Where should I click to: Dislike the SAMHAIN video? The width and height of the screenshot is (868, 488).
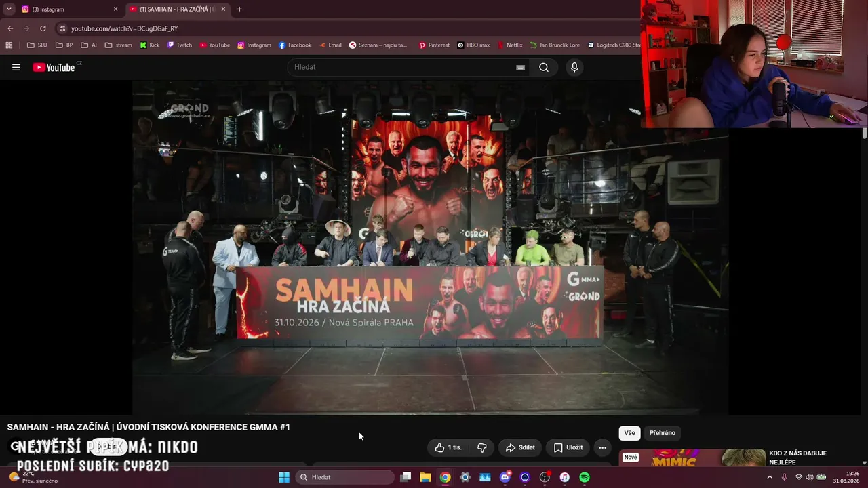click(482, 447)
